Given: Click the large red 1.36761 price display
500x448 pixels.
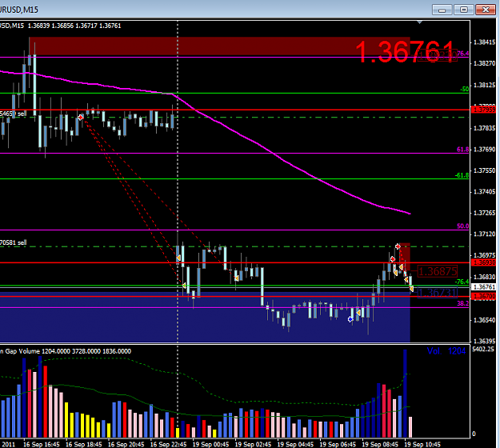Looking at the screenshot, I should click(404, 51).
